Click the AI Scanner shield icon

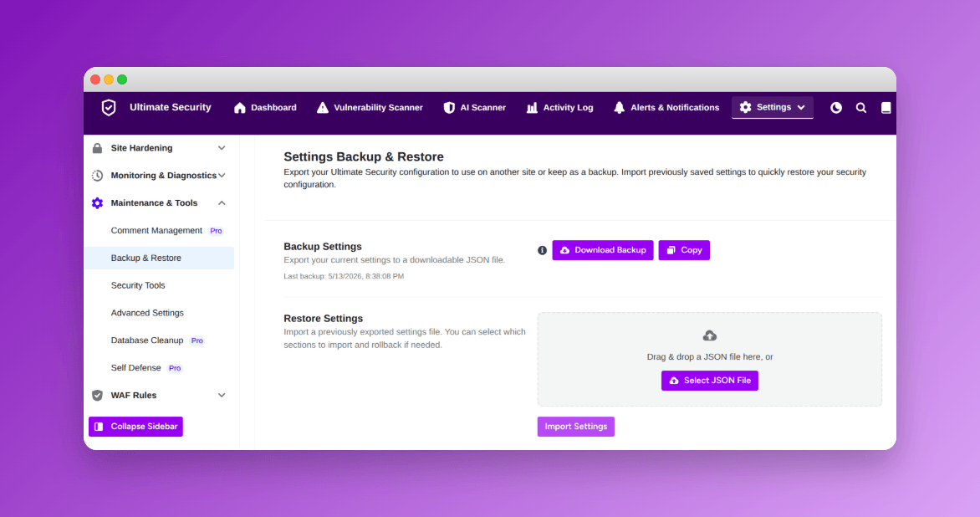(449, 108)
